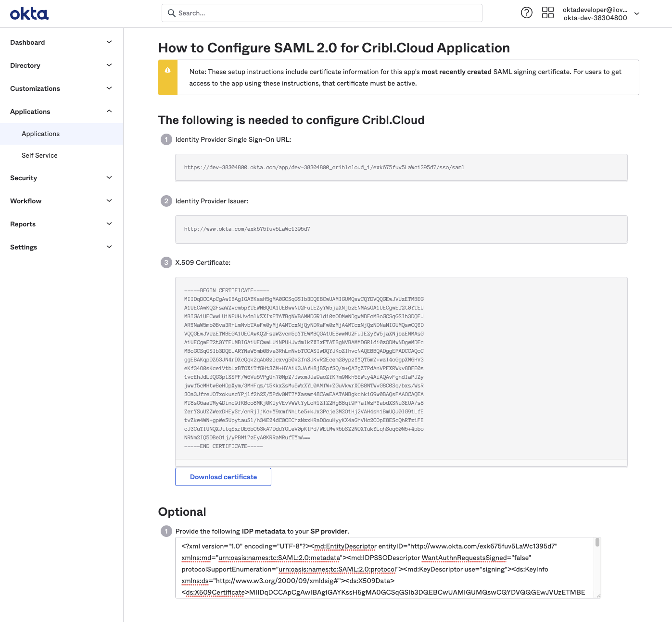The width and height of the screenshot is (672, 622).
Task: Expand the Directory section
Action: [109, 65]
